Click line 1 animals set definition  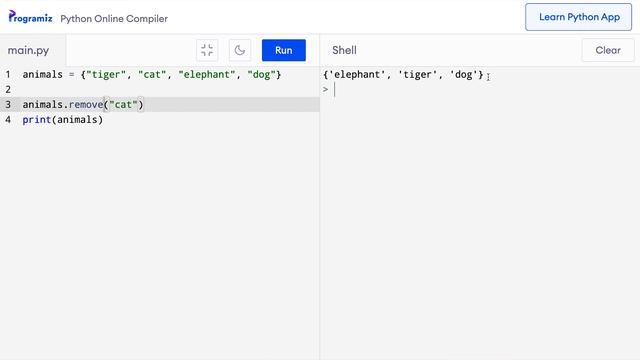152,75
